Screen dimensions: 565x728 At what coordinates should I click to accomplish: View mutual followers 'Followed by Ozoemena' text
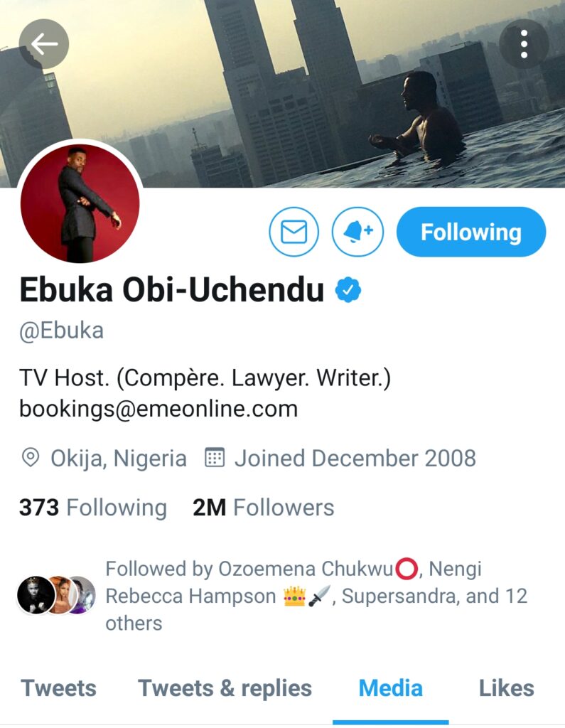click(x=317, y=596)
